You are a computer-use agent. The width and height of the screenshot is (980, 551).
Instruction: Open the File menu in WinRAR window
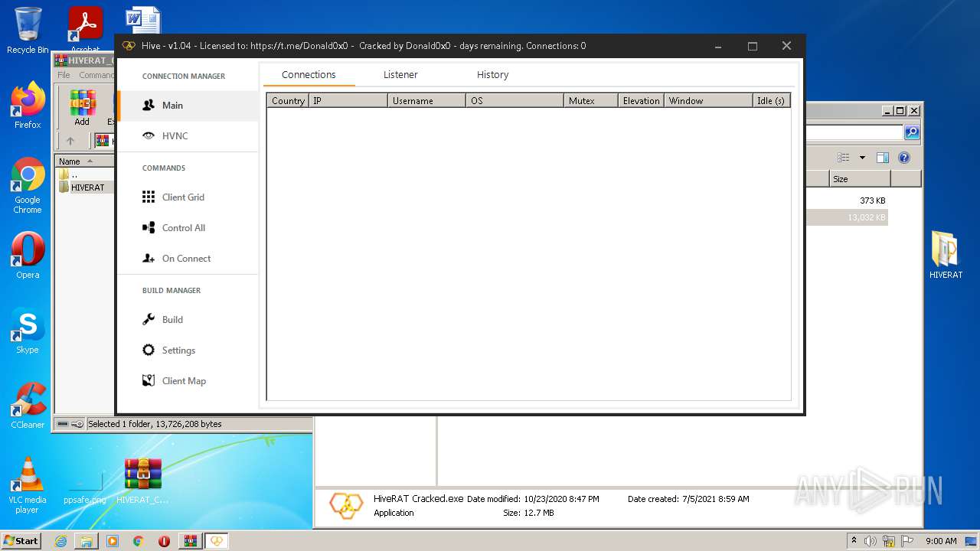coord(64,75)
